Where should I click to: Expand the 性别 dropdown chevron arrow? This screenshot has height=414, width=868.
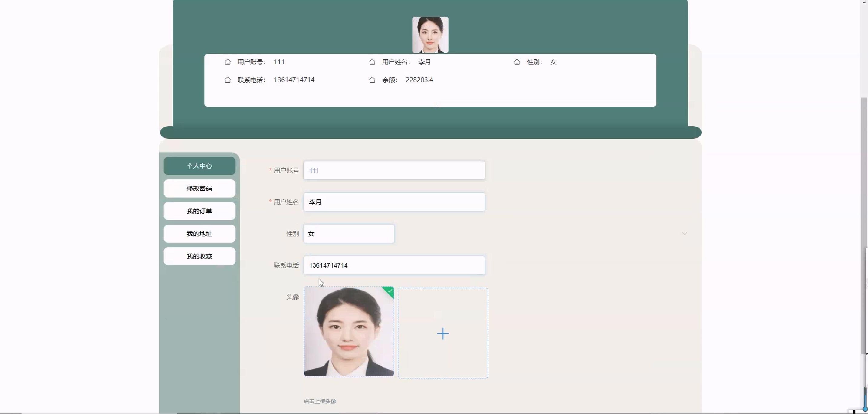pos(684,233)
